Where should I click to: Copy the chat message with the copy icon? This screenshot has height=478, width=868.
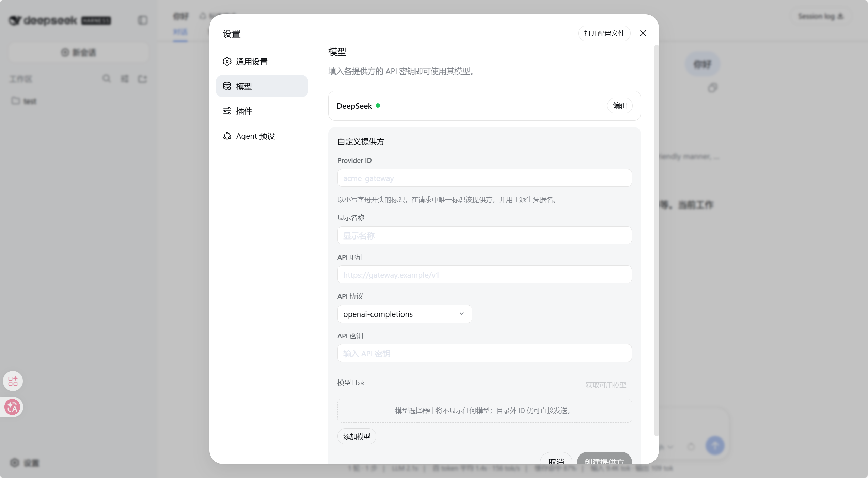712,88
